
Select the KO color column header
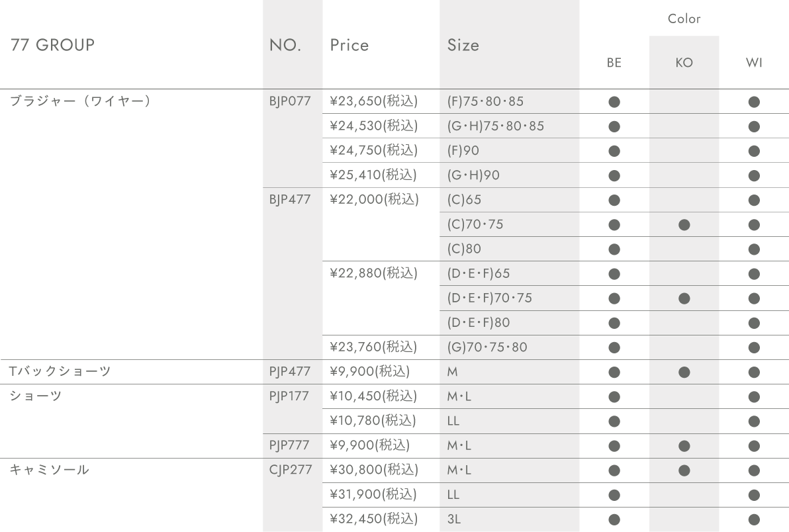(x=684, y=63)
